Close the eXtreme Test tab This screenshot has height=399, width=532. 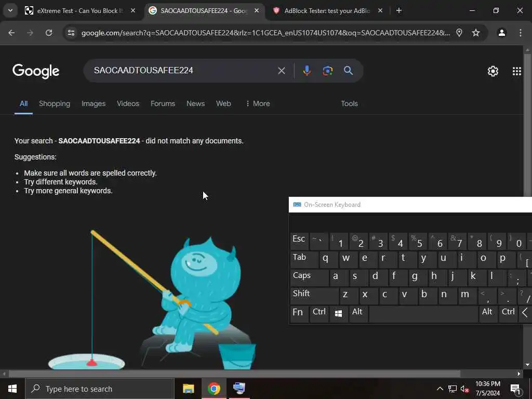click(x=133, y=11)
